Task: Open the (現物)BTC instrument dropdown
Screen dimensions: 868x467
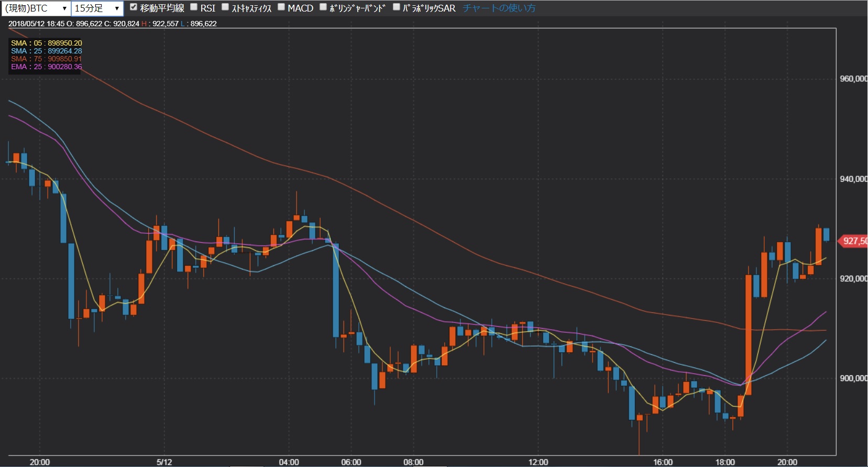Action: coord(36,8)
